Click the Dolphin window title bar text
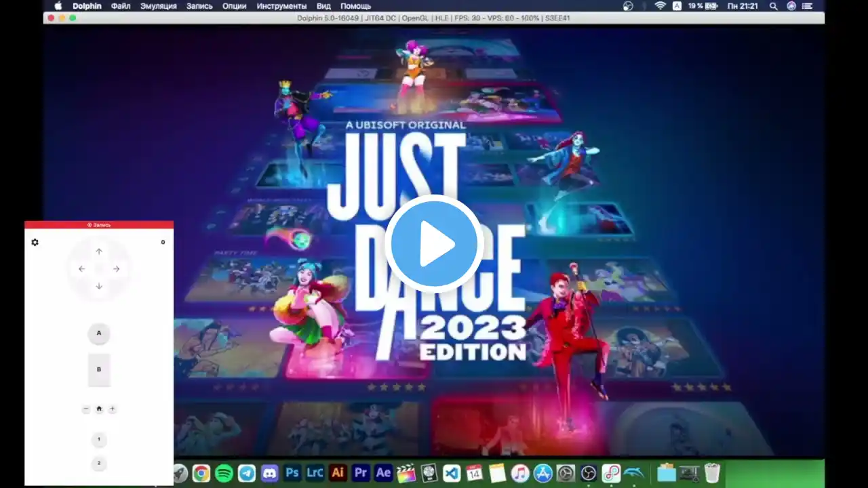The width and height of the screenshot is (868, 488). pos(433,18)
